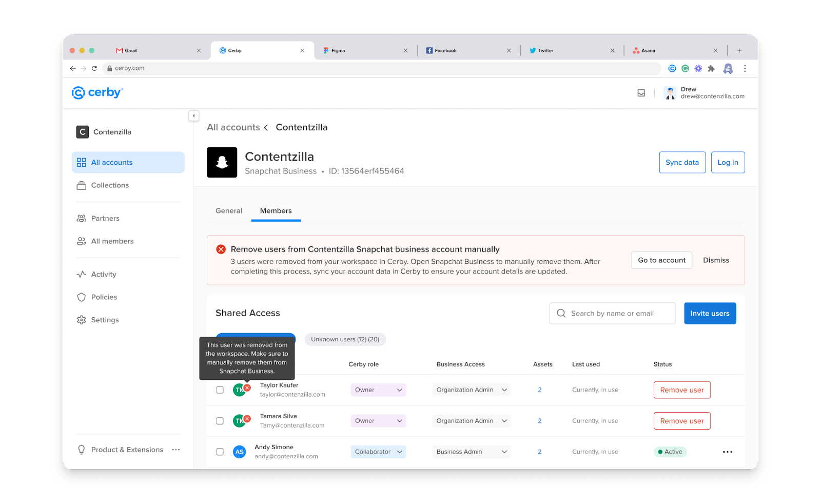Click the Cerby logo in the header
The width and height of the screenshot is (821, 504).
(97, 92)
